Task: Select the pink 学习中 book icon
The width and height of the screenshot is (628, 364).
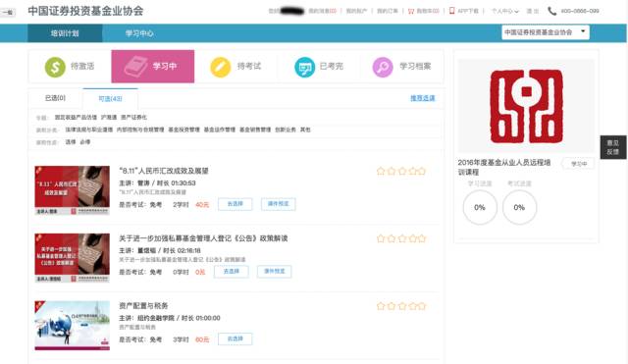Action: (135, 67)
